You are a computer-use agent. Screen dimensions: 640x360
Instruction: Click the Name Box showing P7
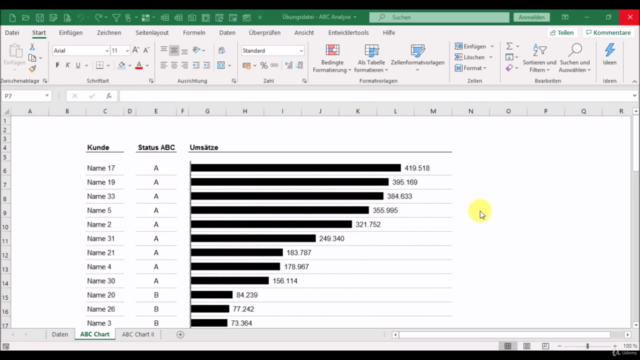click(26, 96)
